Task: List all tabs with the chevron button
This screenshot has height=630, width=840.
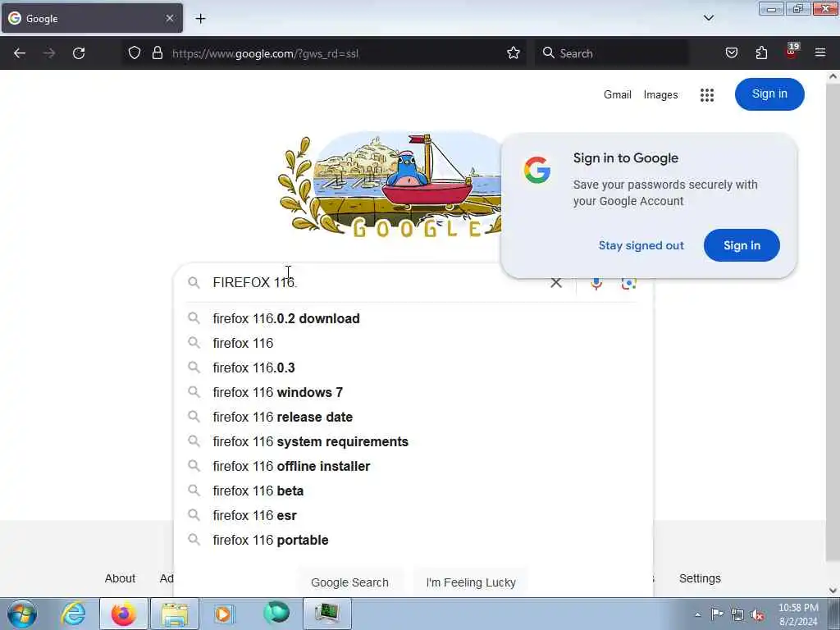Action: (x=709, y=18)
